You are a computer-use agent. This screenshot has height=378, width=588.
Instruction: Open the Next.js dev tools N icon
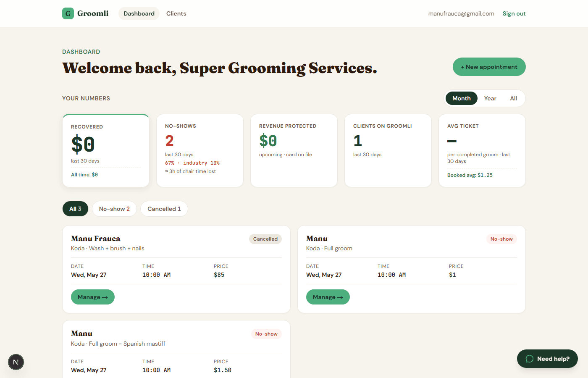(16, 362)
